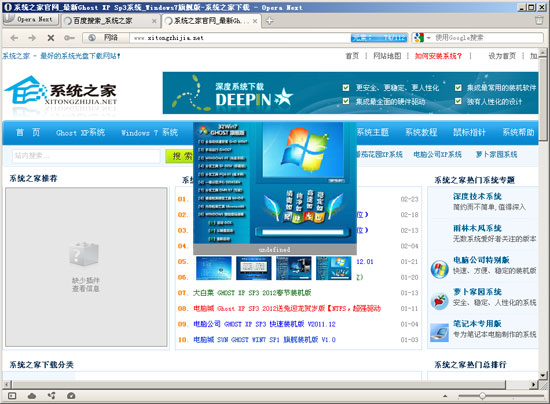Open the red 电脑城 Ghost XP SP3 2012 link
The height and width of the screenshot is (404, 550).
287,309
